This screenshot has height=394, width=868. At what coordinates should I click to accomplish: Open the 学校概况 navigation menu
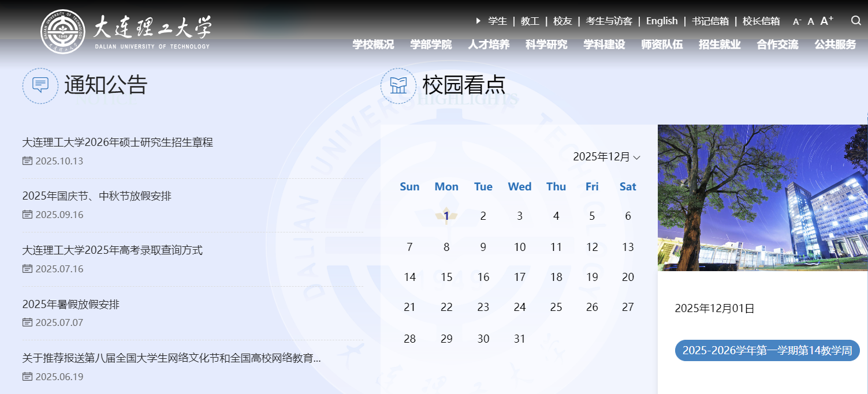(373, 44)
